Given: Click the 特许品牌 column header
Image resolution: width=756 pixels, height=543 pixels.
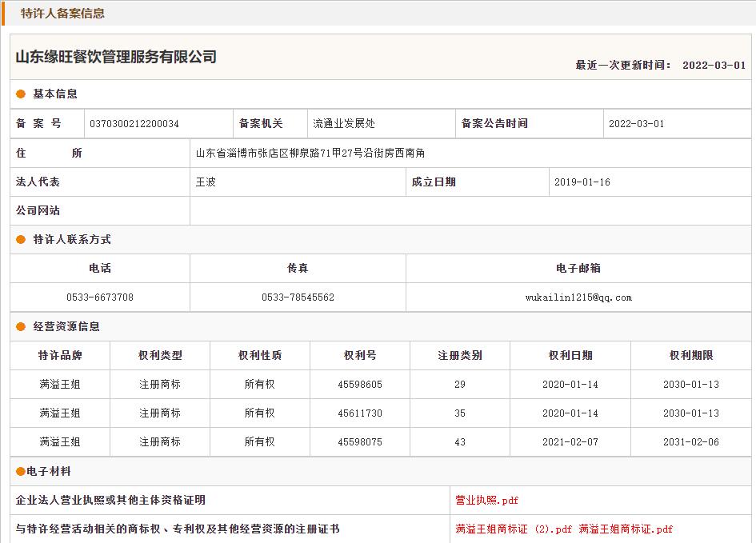Looking at the screenshot, I should (x=60, y=356).
